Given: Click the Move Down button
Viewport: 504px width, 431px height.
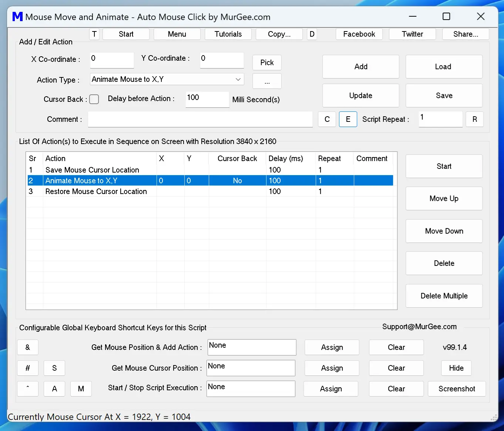Looking at the screenshot, I should 444,231.
